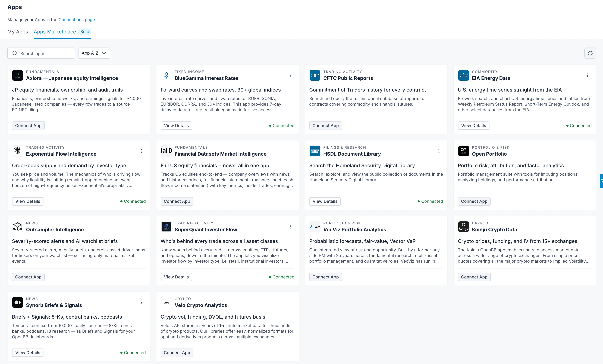This screenshot has width=603, height=364.
Task: Connect the VecViz Portfolio Analytics app
Action: (325, 277)
